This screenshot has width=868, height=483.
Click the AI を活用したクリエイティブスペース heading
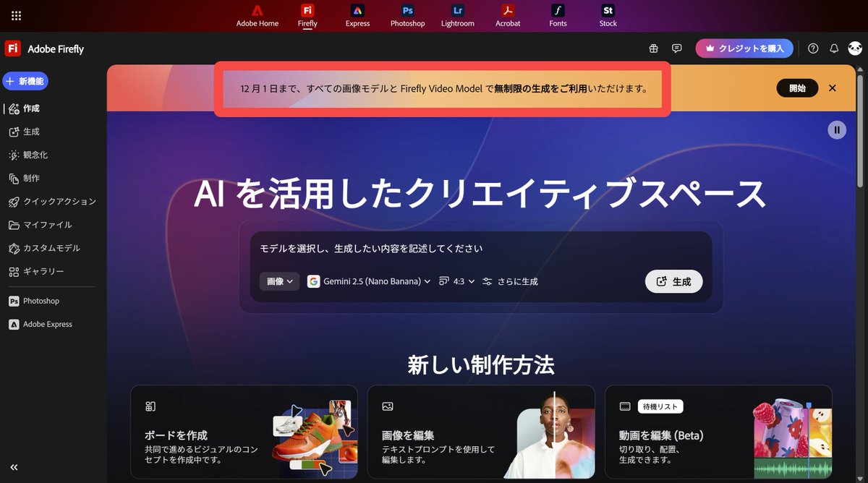tap(480, 193)
